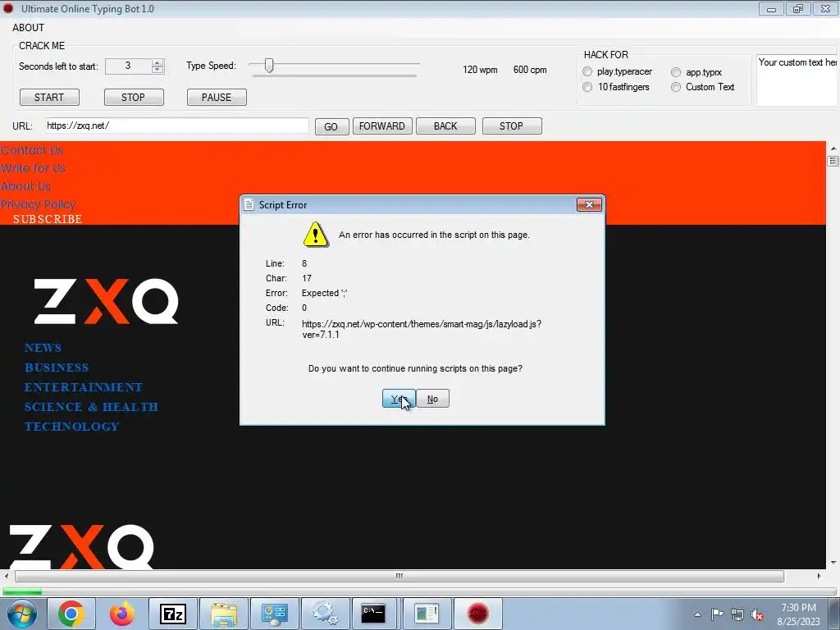The width and height of the screenshot is (840, 630).
Task: Click the "120 wpm" speed value
Action: [x=480, y=71]
